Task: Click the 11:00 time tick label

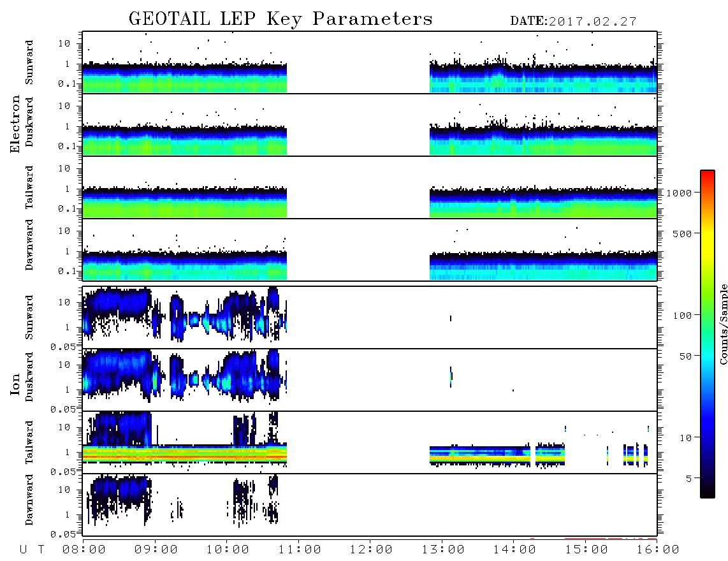Action: (x=300, y=550)
